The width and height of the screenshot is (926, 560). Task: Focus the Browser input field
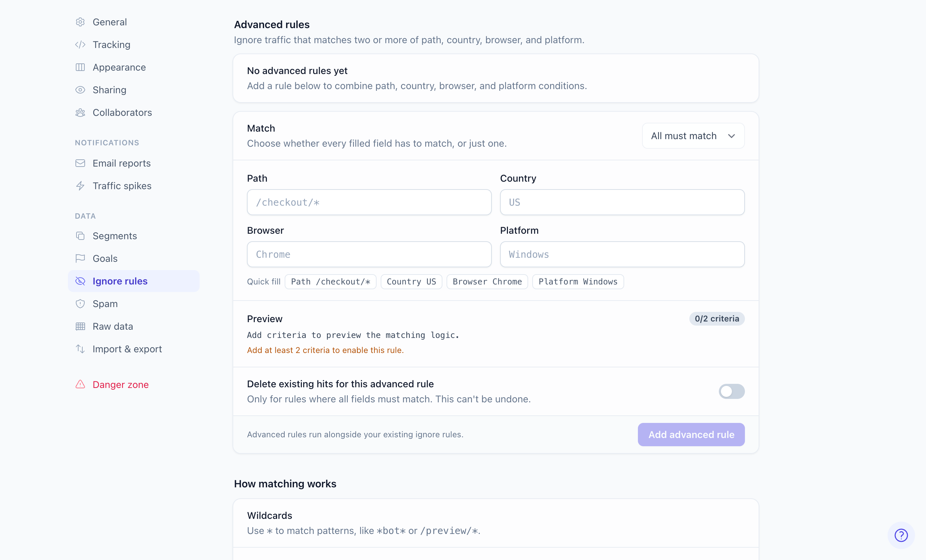coord(369,254)
